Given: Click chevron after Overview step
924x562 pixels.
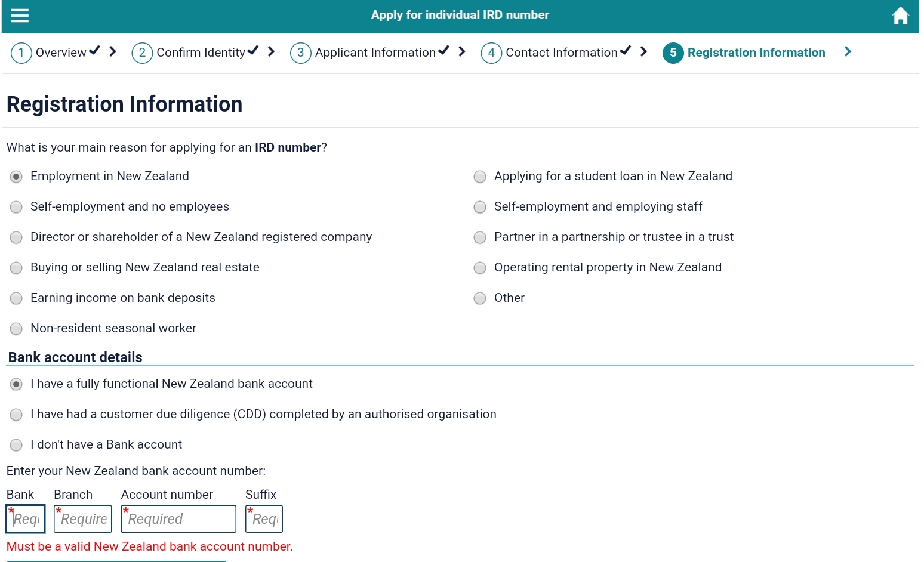Looking at the screenshot, I should (x=113, y=52).
